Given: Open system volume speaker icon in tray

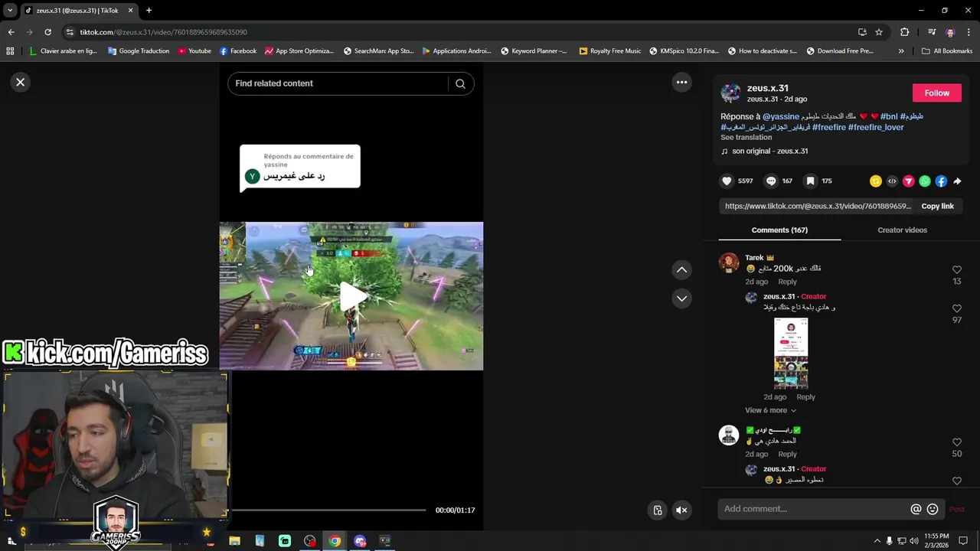Looking at the screenshot, I should (x=914, y=541).
